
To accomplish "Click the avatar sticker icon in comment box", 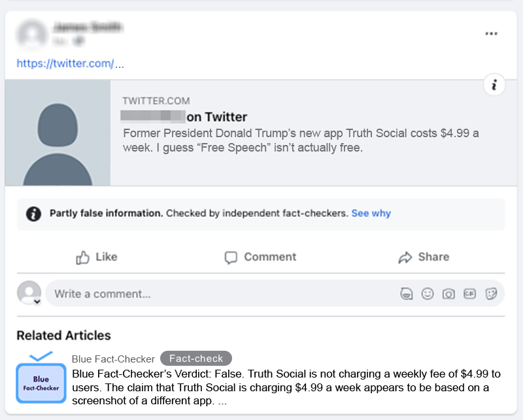I will pyautogui.click(x=407, y=294).
